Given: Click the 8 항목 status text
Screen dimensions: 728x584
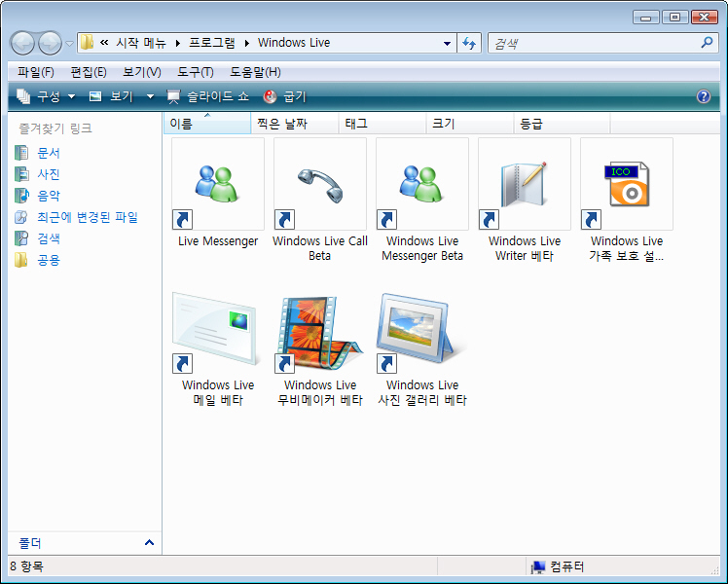Looking at the screenshot, I should (26, 566).
